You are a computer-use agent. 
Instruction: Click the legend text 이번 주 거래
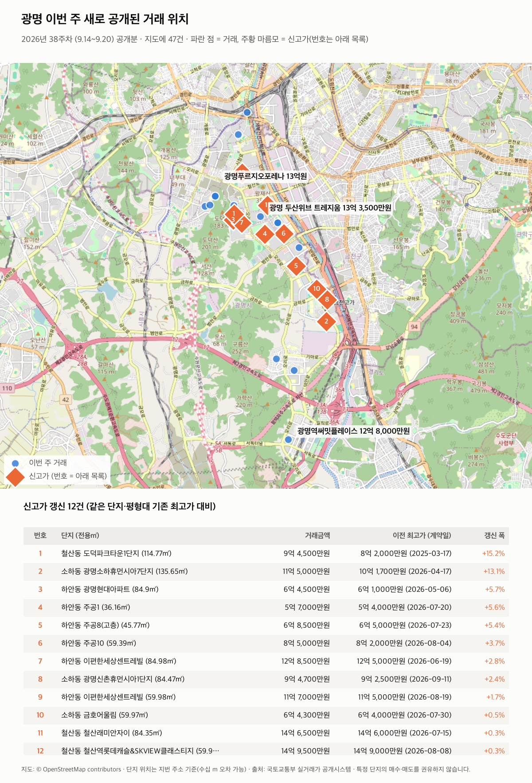click(x=48, y=463)
